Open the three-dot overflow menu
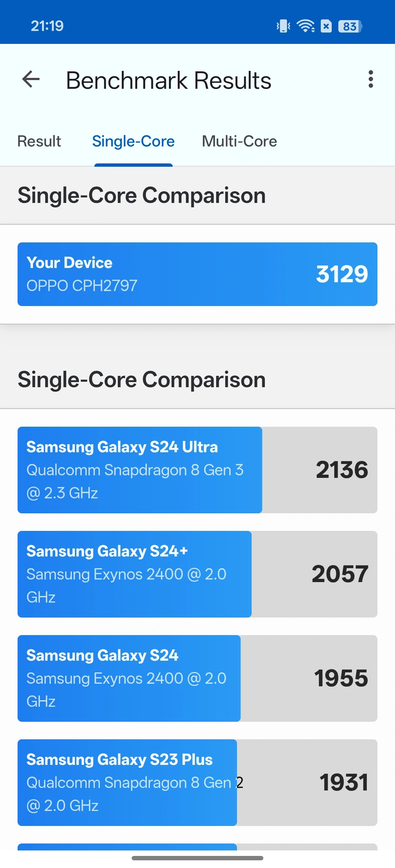 click(x=370, y=79)
